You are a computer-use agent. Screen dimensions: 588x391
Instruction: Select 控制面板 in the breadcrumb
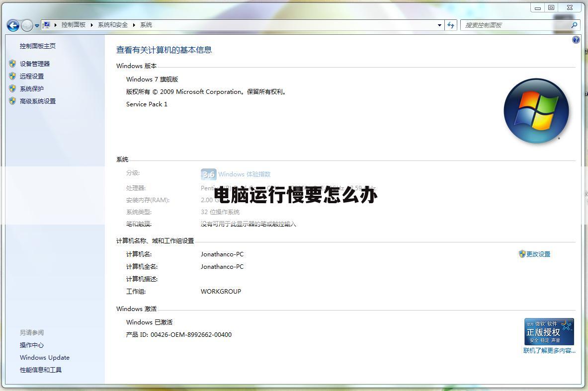point(74,25)
